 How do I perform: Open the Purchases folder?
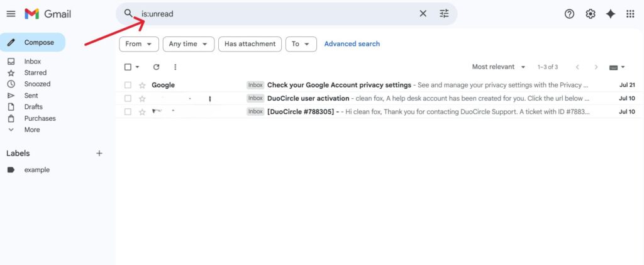coord(40,118)
